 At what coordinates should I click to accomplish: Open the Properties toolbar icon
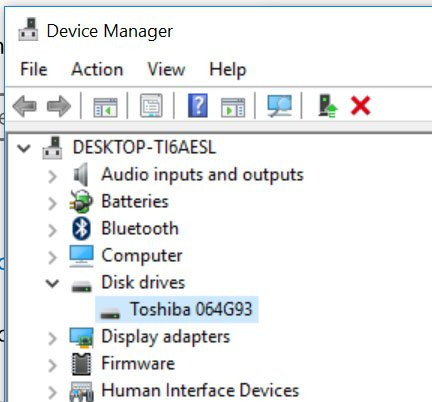151,106
